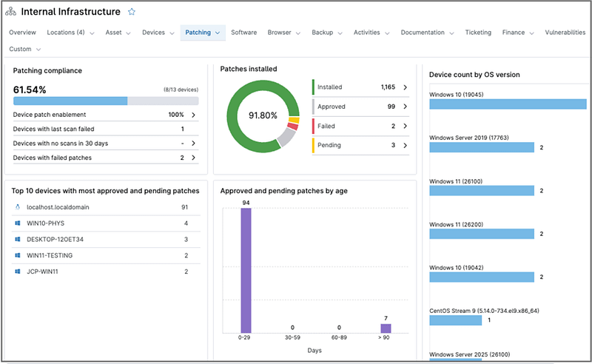This screenshot has height=364, width=592.
Task: Open Installed patches details arrow
Action: tap(405, 87)
